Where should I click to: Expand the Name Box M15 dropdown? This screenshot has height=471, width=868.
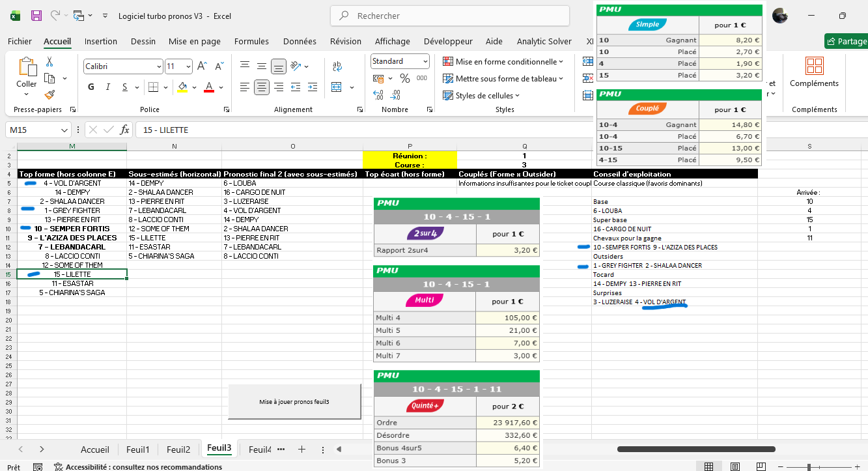click(x=64, y=130)
